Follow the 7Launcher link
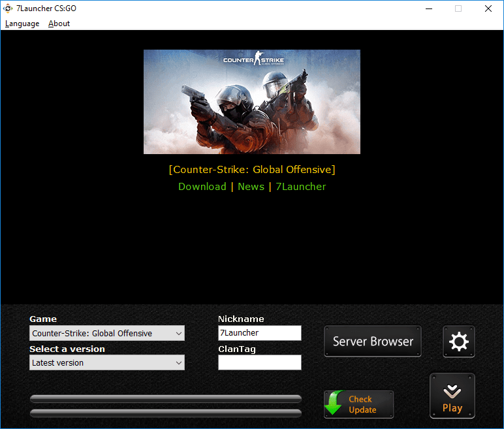 pos(301,187)
